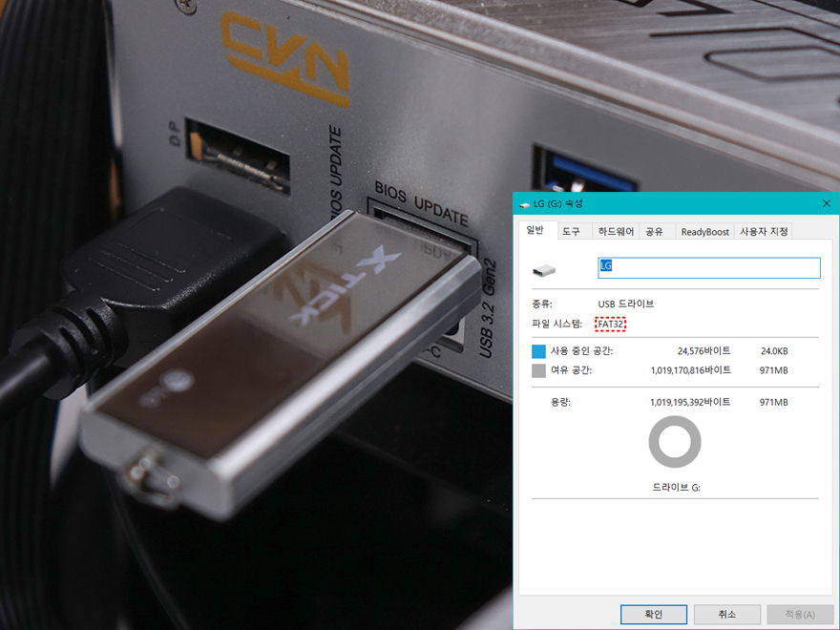Cancel with the 취소 button
Screen dimensions: 840x630
(x=727, y=615)
